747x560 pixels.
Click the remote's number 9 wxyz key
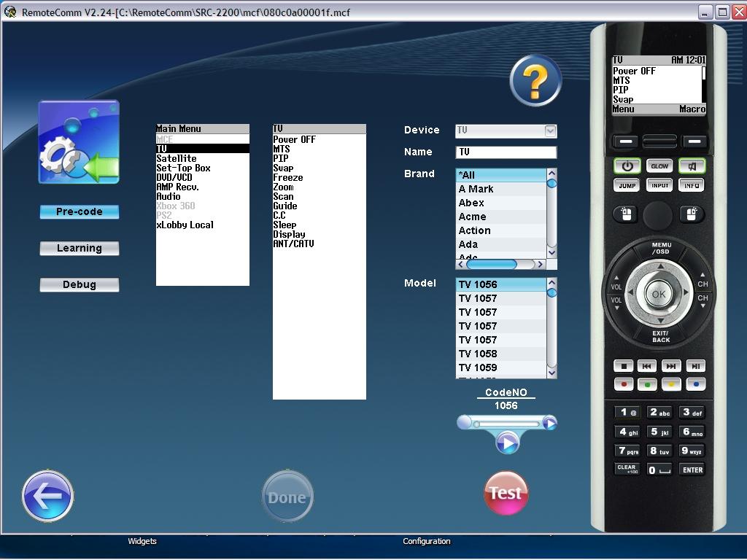[692, 451]
